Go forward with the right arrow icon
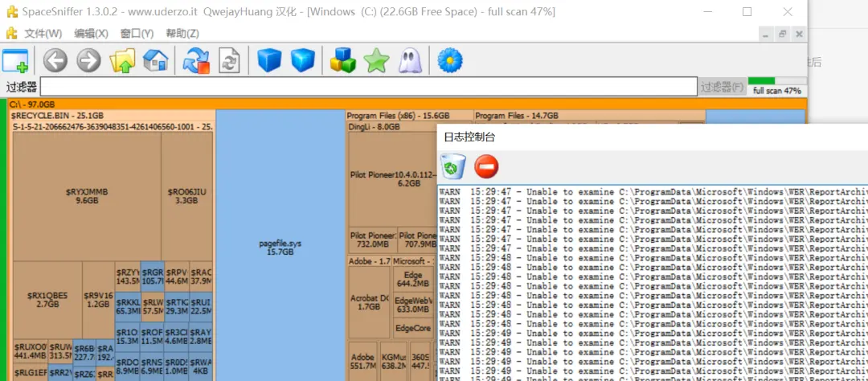 point(88,60)
